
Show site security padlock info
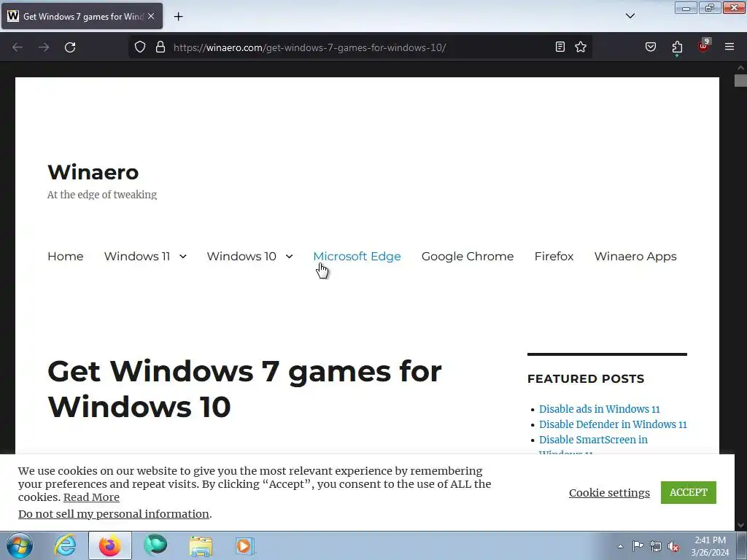160,47
